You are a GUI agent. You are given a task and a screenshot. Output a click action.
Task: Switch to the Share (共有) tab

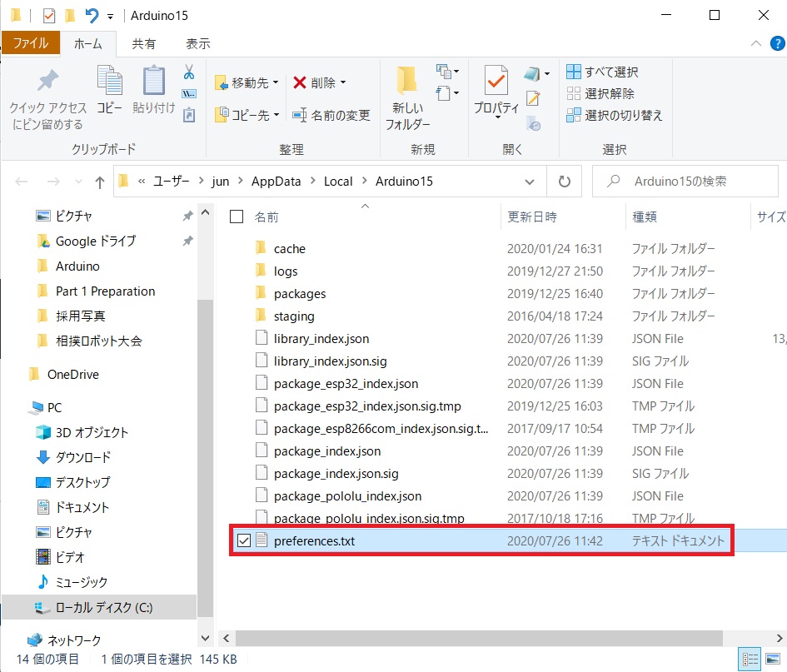pyautogui.click(x=143, y=44)
